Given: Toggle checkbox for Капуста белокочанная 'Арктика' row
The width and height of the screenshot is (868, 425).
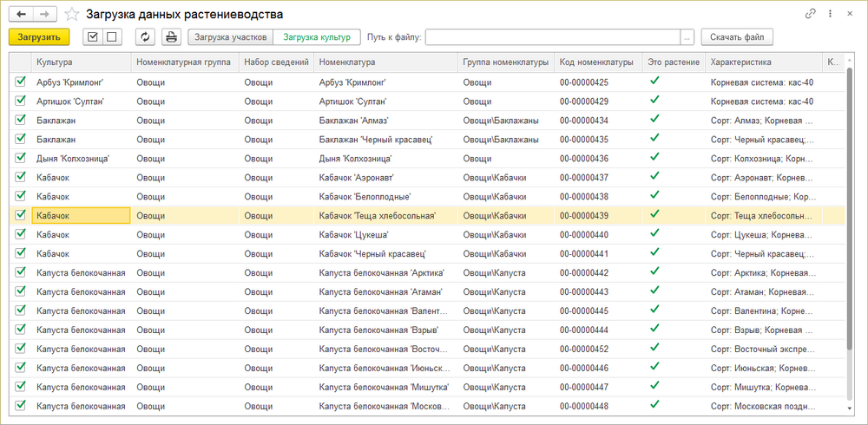Looking at the screenshot, I should point(21,272).
